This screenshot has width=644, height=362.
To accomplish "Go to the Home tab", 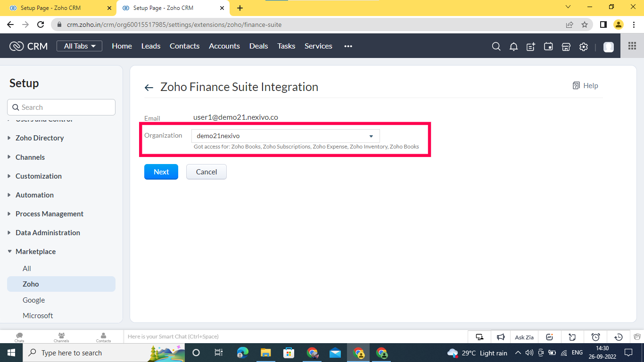I will tap(122, 46).
